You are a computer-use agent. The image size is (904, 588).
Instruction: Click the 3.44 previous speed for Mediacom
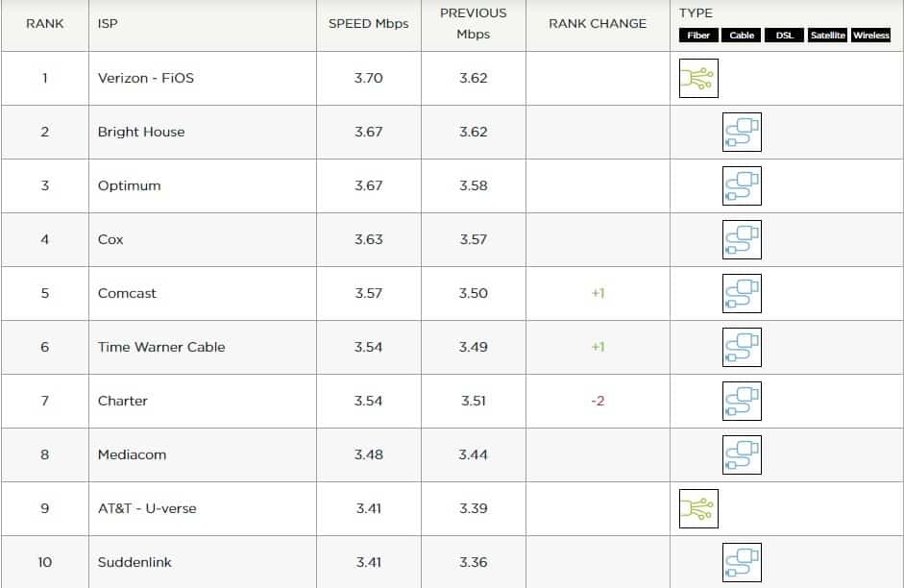(x=474, y=454)
